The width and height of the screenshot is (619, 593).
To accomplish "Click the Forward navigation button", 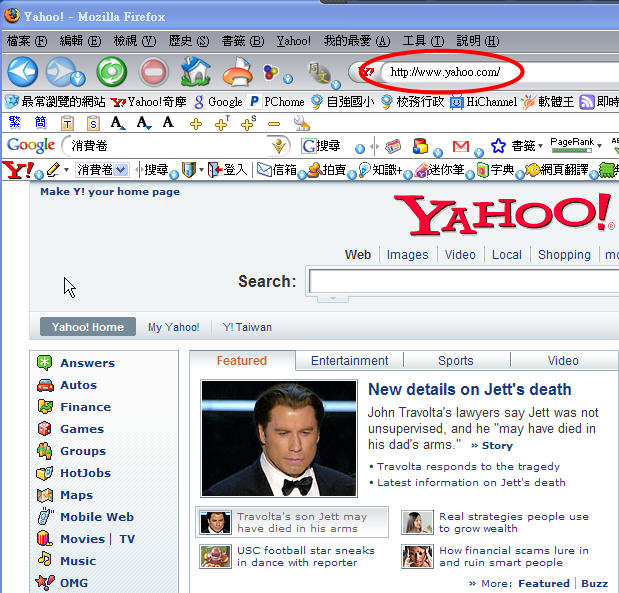I will pos(61,72).
